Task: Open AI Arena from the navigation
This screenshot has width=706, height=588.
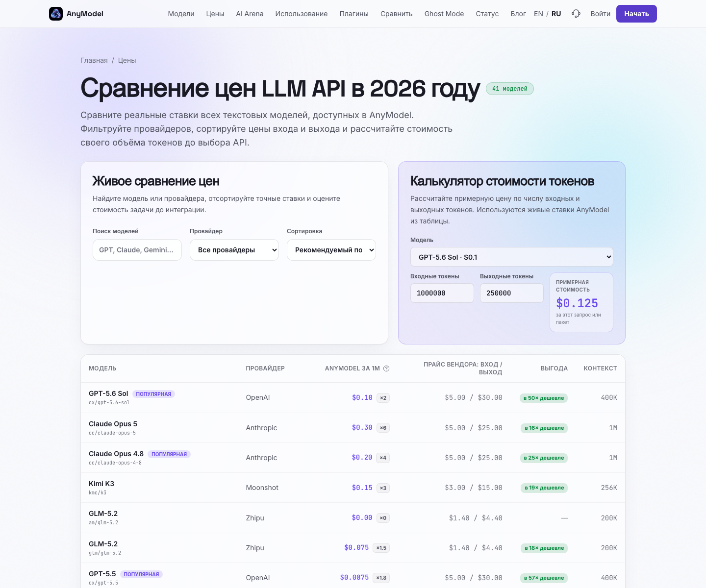Action: pyautogui.click(x=250, y=14)
